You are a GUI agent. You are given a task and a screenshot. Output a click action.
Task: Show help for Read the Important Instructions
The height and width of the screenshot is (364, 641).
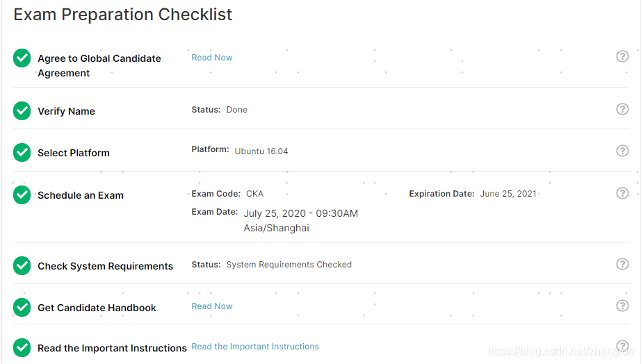pos(622,346)
